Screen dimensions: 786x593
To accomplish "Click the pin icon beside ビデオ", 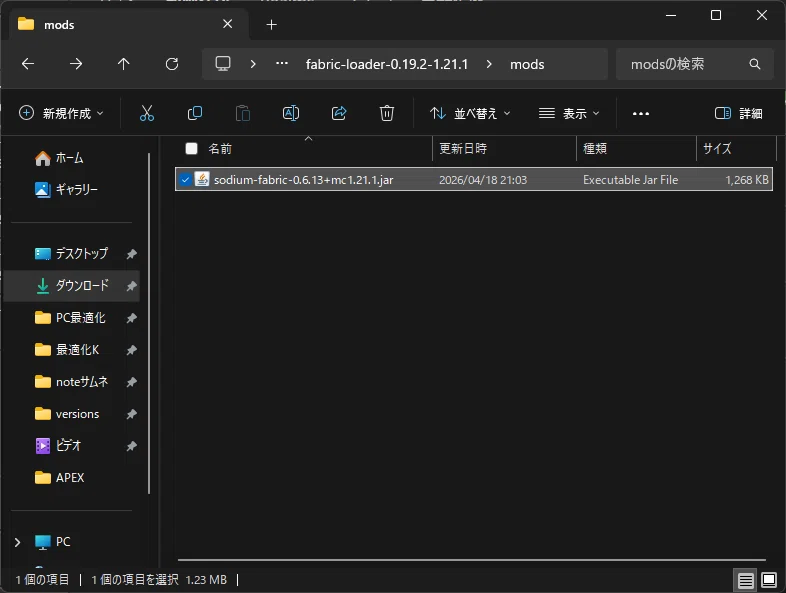I will [131, 446].
